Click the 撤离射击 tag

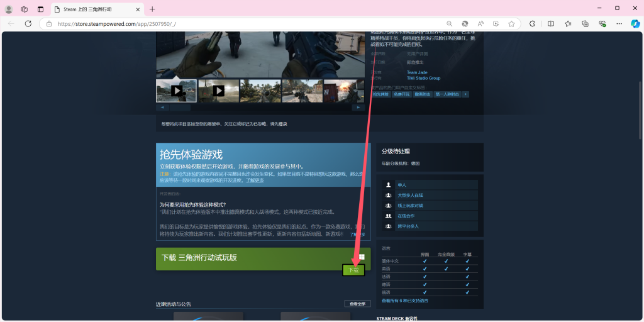[x=423, y=94]
